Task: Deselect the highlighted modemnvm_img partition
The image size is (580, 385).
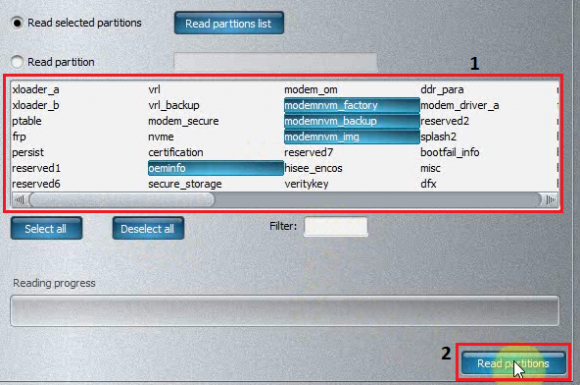Action: (352, 137)
